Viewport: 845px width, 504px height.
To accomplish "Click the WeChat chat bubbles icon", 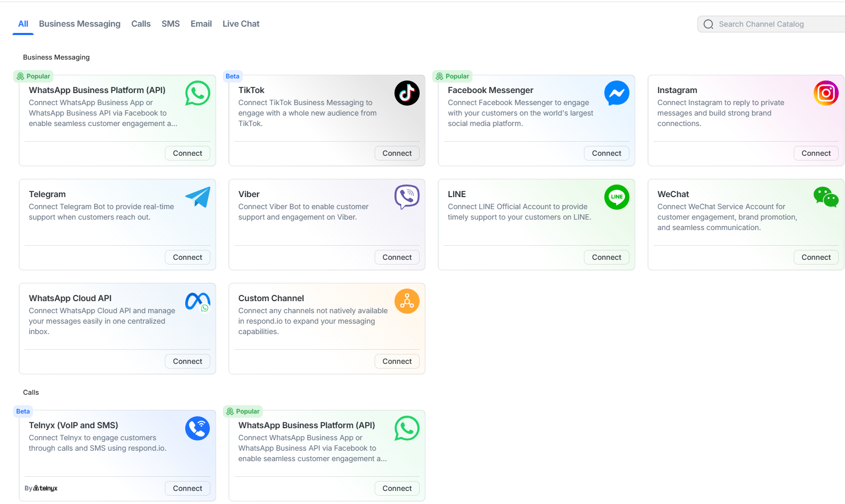I will [x=826, y=197].
